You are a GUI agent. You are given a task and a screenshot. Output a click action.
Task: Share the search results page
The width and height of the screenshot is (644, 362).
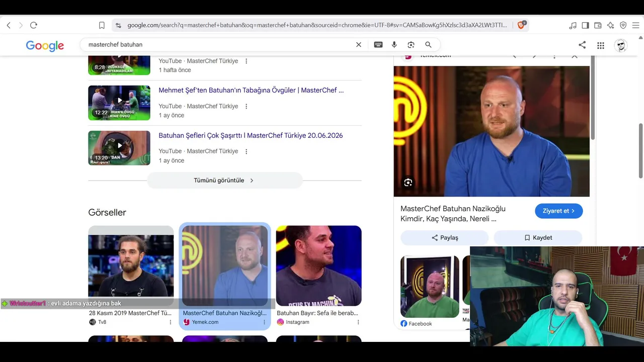[582, 45]
